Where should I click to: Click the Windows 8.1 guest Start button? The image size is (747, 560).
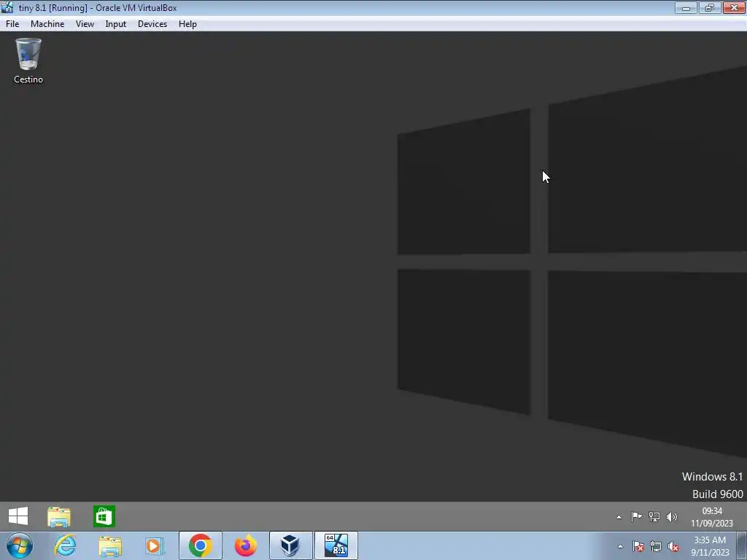click(18, 516)
